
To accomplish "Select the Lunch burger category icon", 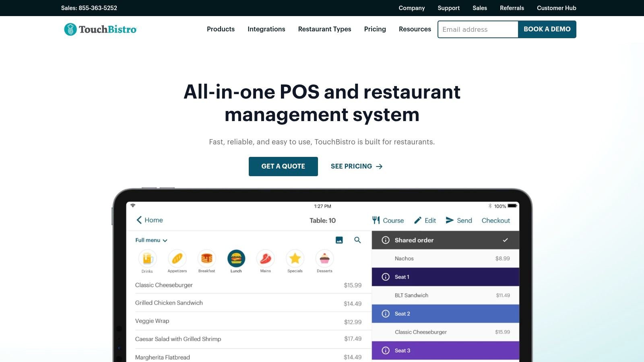I will [236, 259].
